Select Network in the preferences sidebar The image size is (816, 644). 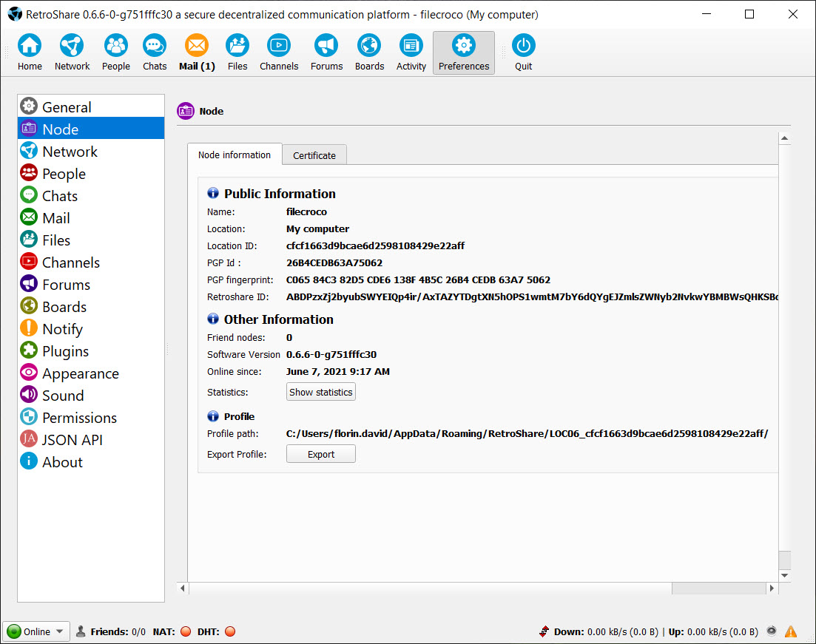pos(91,151)
